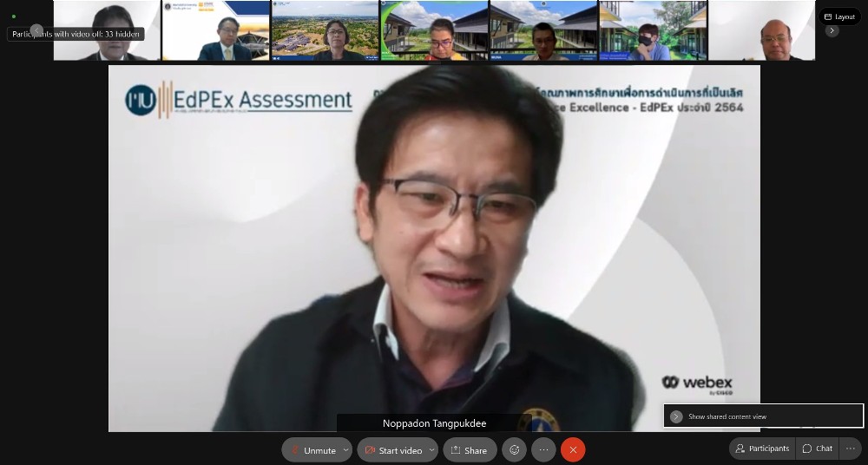Open audio options arrow beside Unmute
The width and height of the screenshot is (868, 465).
point(346,450)
